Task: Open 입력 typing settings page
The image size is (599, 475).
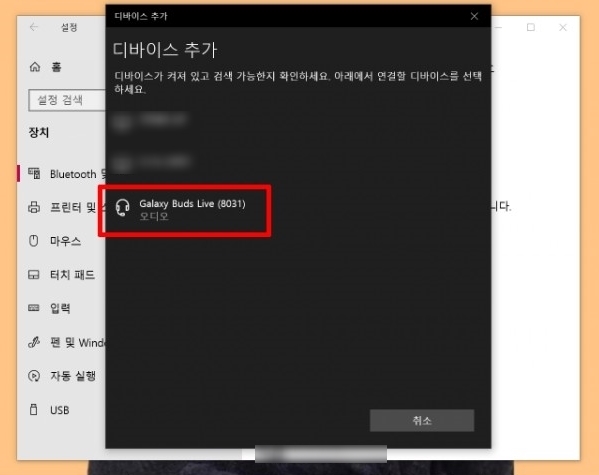Action: [x=60, y=308]
